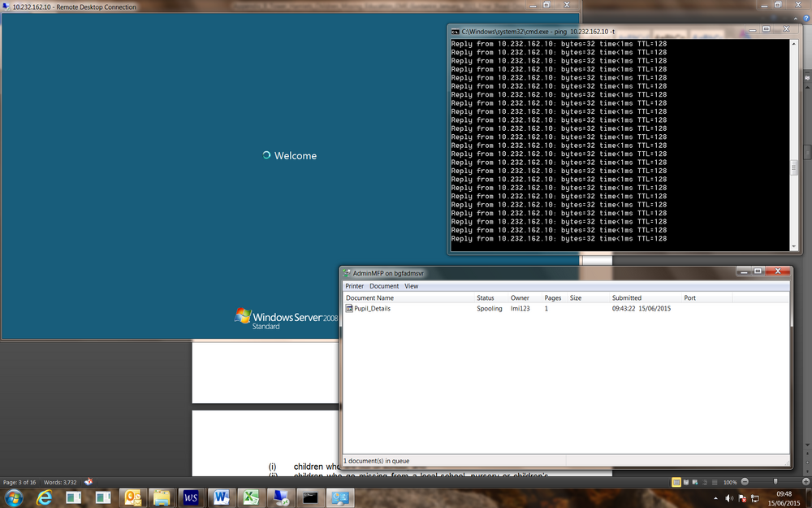Minimize the AdminMFP print queue window
The image size is (812, 508).
click(x=744, y=271)
